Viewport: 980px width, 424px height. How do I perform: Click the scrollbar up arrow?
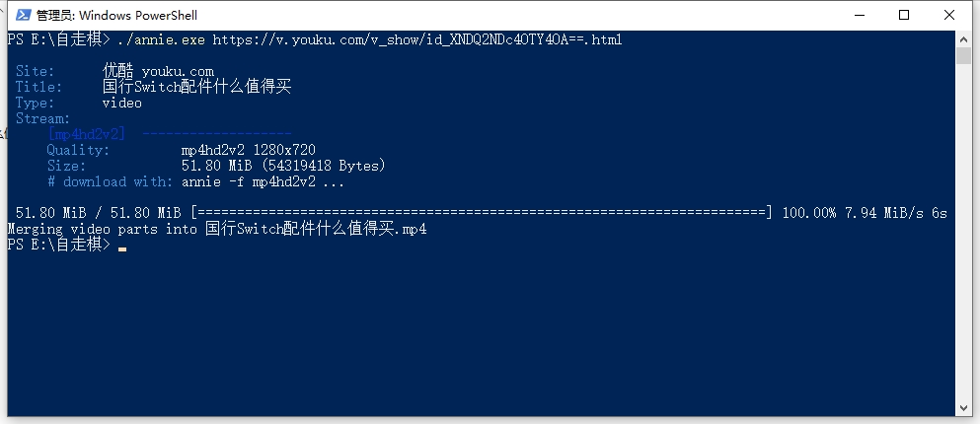pyautogui.click(x=965, y=38)
